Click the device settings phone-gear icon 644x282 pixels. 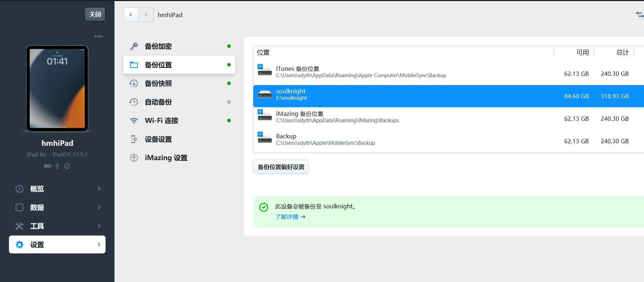(134, 139)
